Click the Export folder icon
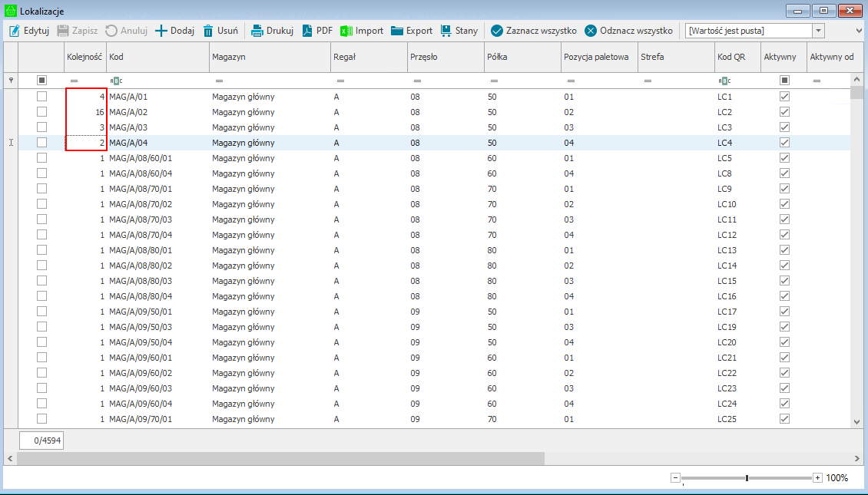868x495 pixels. pos(397,31)
